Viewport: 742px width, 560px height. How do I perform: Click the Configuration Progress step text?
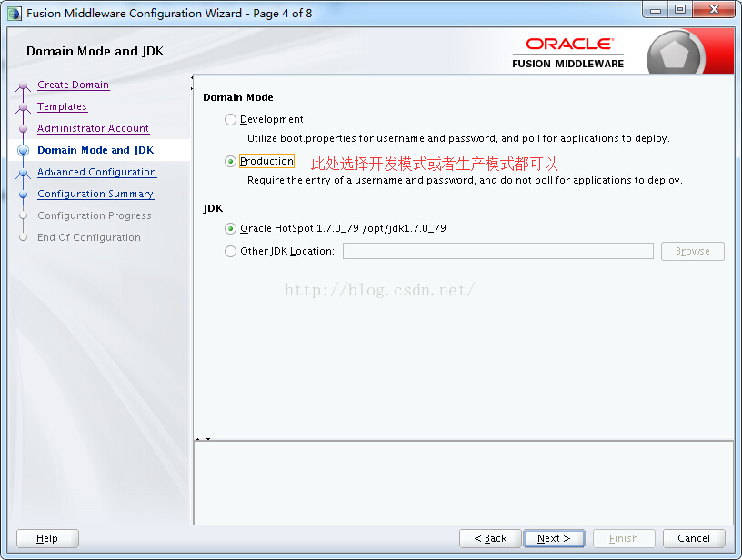pyautogui.click(x=95, y=215)
